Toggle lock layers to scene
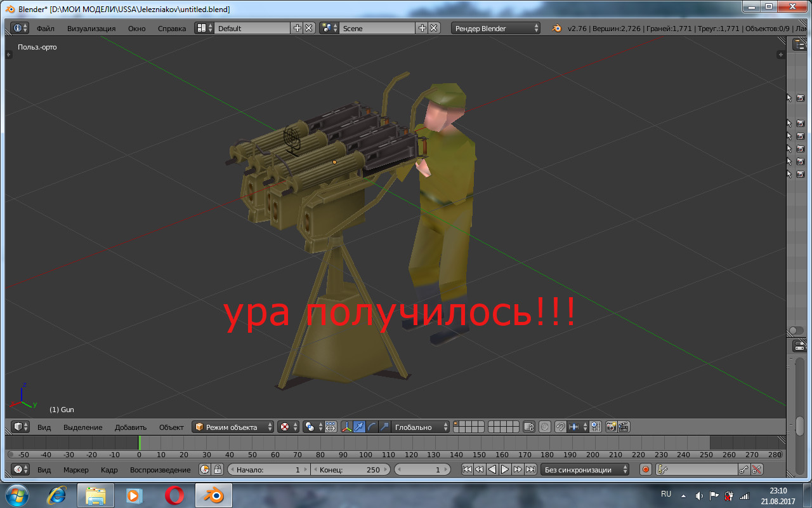This screenshot has width=812, height=508. (x=529, y=427)
